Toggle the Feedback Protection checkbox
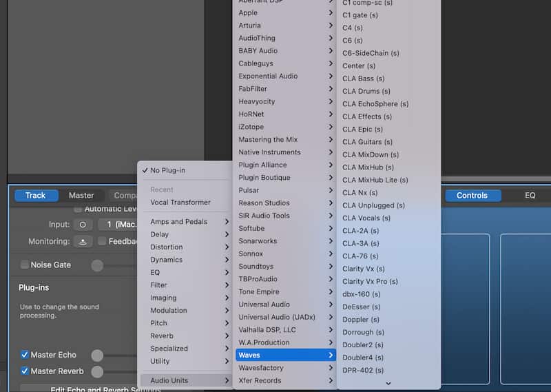The image size is (551, 392). coord(102,241)
